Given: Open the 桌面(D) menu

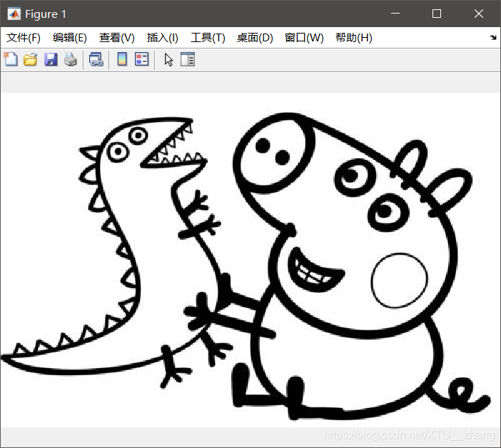Looking at the screenshot, I should (x=255, y=38).
